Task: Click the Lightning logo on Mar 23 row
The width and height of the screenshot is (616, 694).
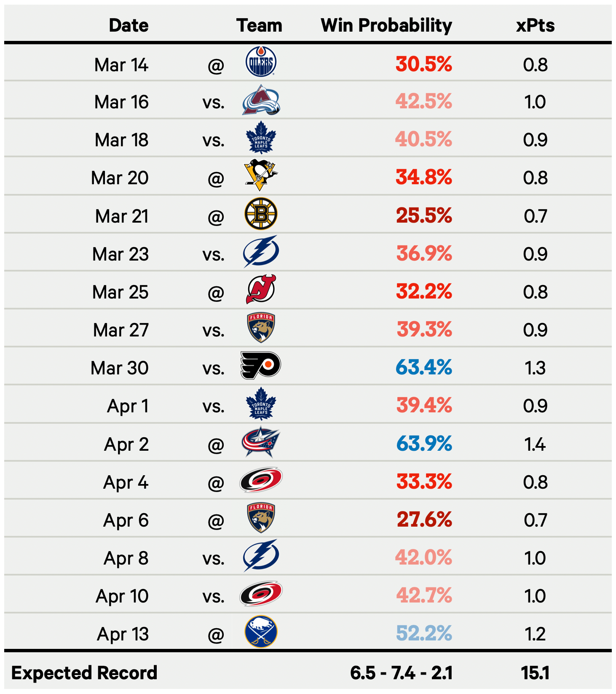Action: [x=261, y=252]
